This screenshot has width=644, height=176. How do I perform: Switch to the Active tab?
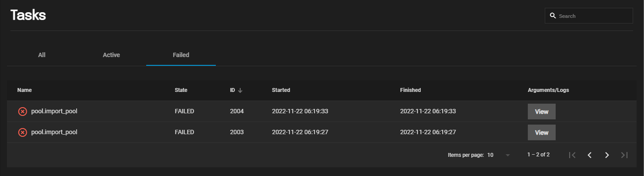[x=111, y=55]
